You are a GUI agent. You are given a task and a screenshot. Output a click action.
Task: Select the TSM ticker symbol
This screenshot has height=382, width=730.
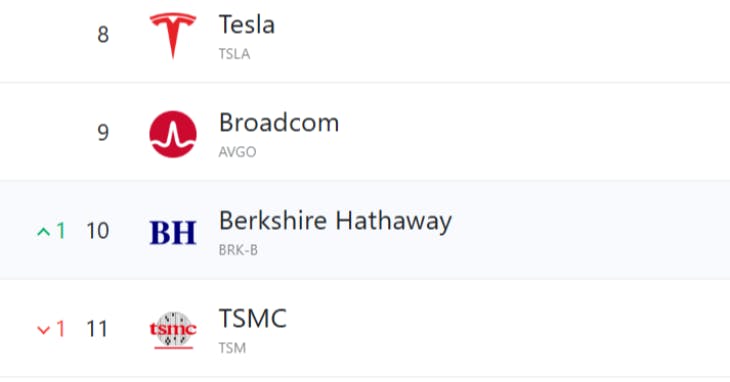tap(232, 348)
